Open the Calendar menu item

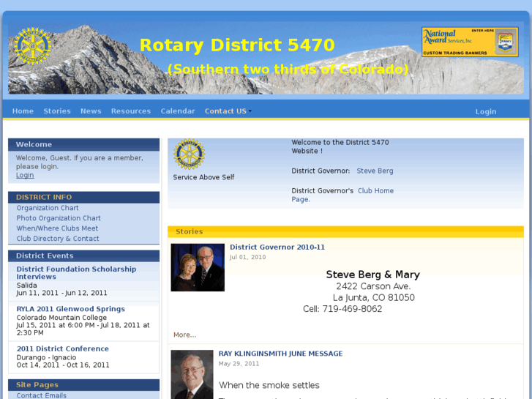178,111
